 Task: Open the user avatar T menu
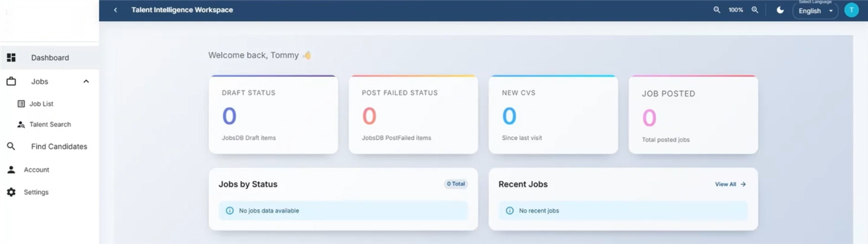tap(851, 10)
